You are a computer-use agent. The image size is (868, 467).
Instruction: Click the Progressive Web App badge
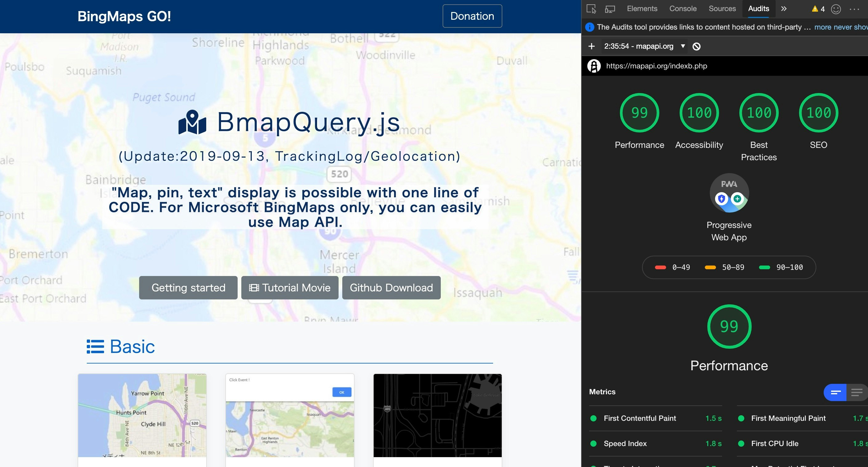(729, 193)
